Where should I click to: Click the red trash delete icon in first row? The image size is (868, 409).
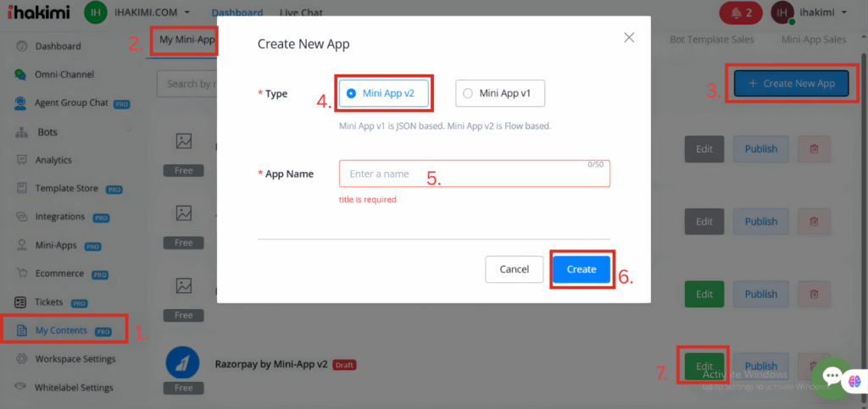814,149
